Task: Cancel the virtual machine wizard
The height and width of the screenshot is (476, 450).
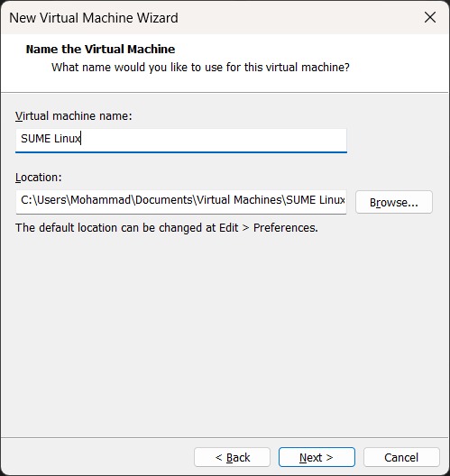Action: [x=401, y=457]
